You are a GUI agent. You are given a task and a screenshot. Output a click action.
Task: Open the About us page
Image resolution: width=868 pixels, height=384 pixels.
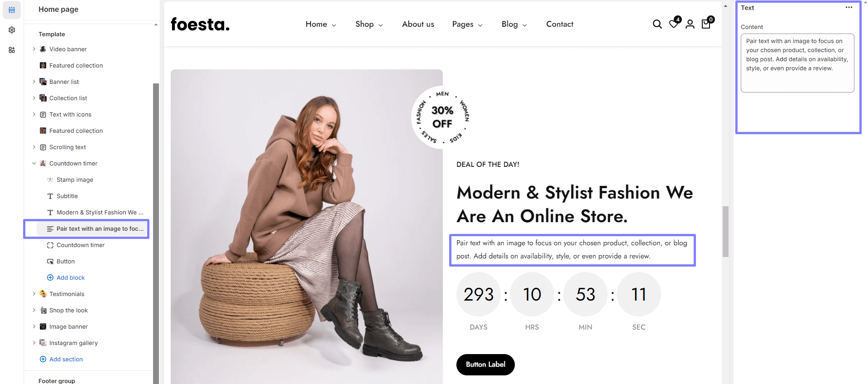tap(418, 24)
